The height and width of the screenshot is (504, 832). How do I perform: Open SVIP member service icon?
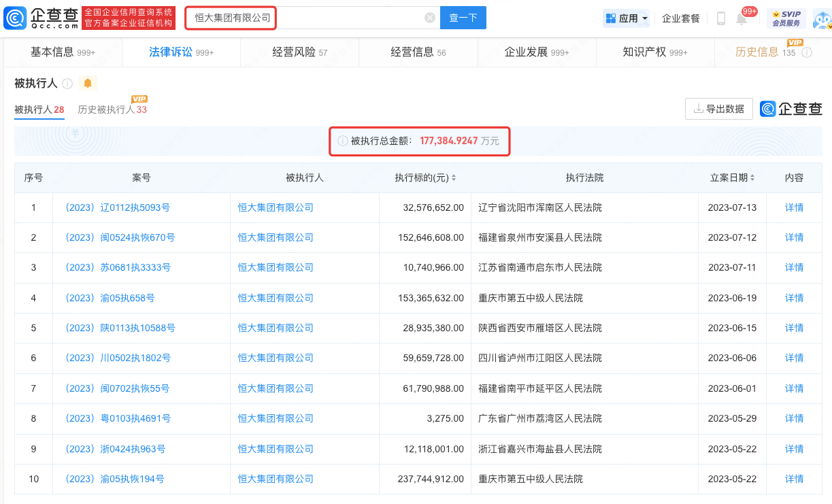tap(786, 18)
